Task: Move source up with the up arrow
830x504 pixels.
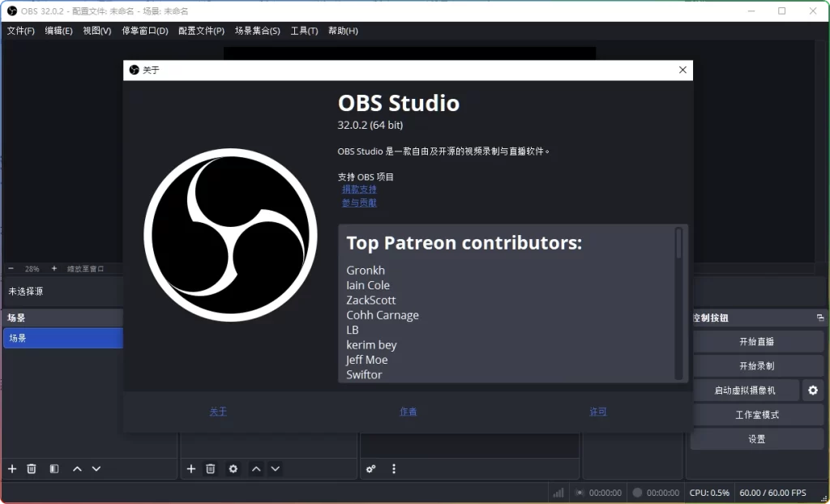Action: [x=255, y=468]
